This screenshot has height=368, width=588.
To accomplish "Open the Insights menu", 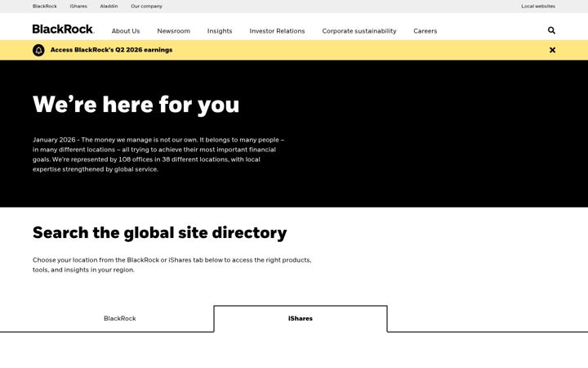I will coord(220,31).
